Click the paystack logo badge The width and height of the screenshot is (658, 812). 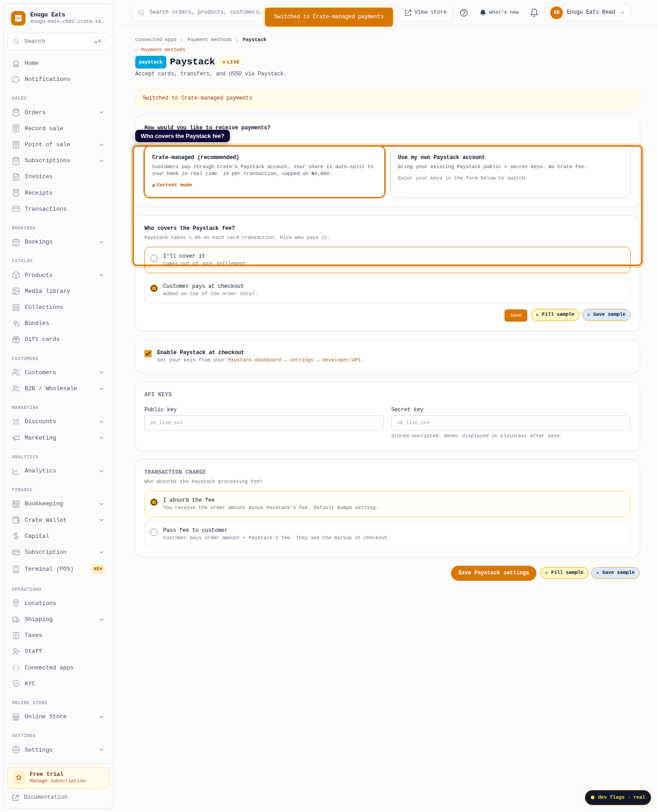(151, 62)
